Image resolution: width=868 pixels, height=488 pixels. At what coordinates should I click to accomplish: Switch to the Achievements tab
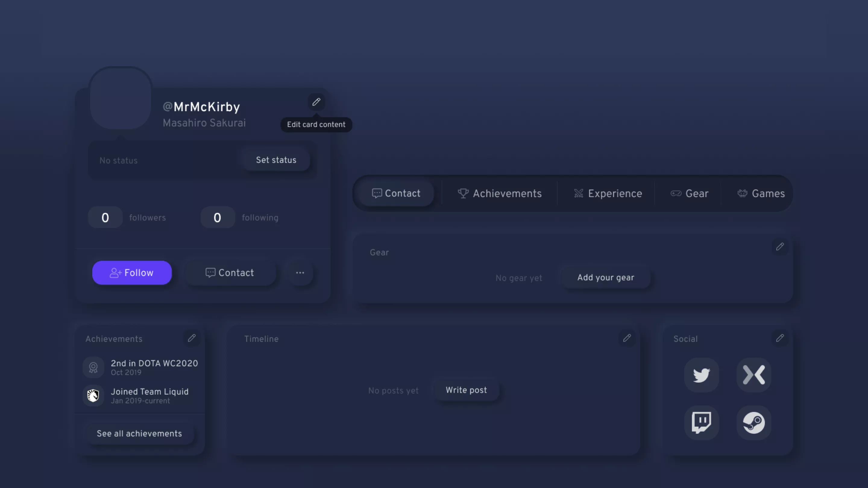point(500,193)
